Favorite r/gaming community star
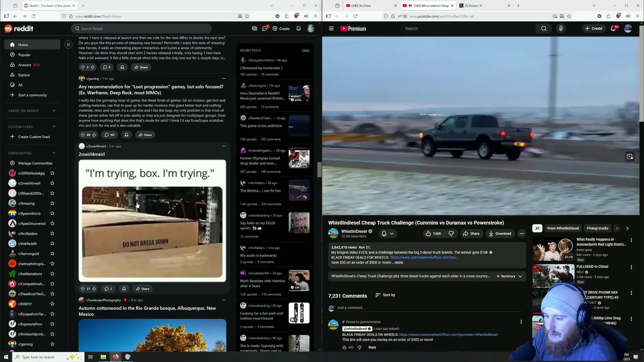Screen dimensions: 644x362 (x=52, y=344)
